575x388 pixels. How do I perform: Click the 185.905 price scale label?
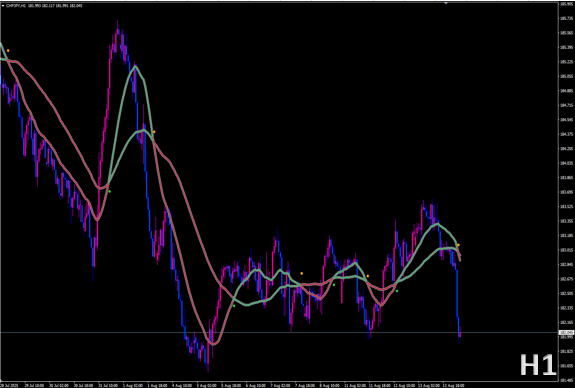[x=567, y=4]
